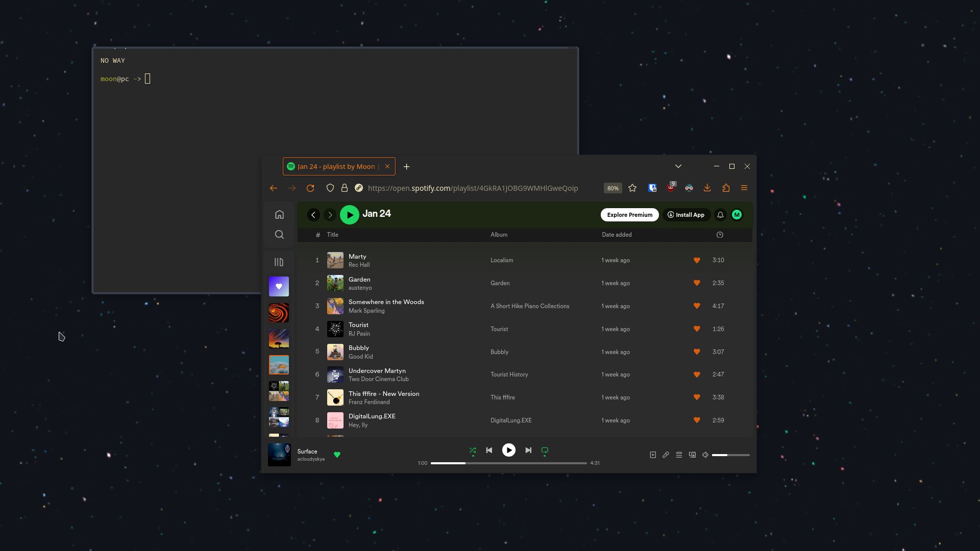The width and height of the screenshot is (980, 551).
Task: Open A Short Hike Piano Collections album
Action: point(530,306)
